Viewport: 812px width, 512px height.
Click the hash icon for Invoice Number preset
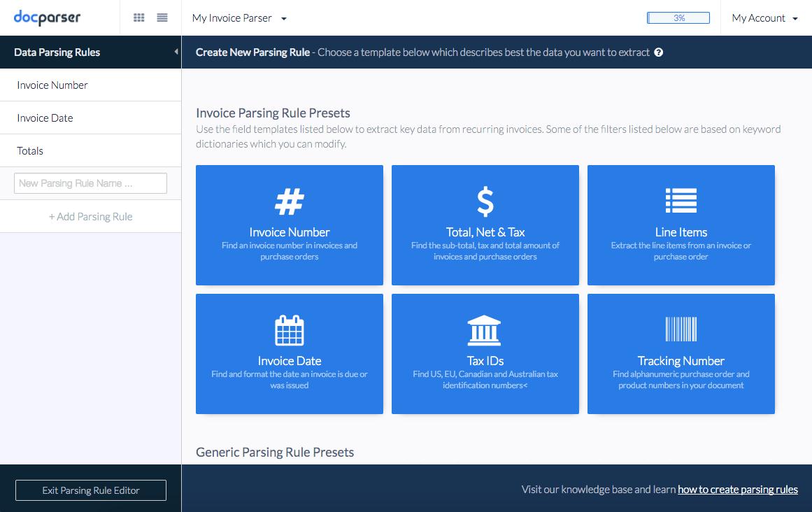click(x=289, y=201)
